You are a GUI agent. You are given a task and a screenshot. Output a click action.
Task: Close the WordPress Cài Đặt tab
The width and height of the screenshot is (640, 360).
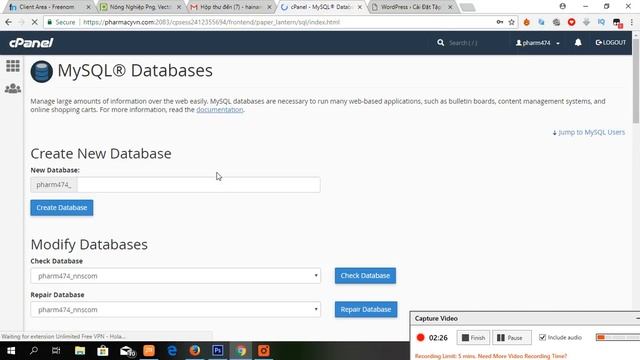pyautogui.click(x=450, y=7)
